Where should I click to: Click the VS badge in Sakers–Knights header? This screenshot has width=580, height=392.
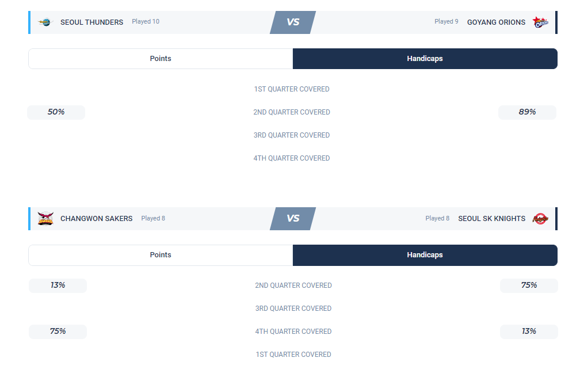click(x=293, y=219)
